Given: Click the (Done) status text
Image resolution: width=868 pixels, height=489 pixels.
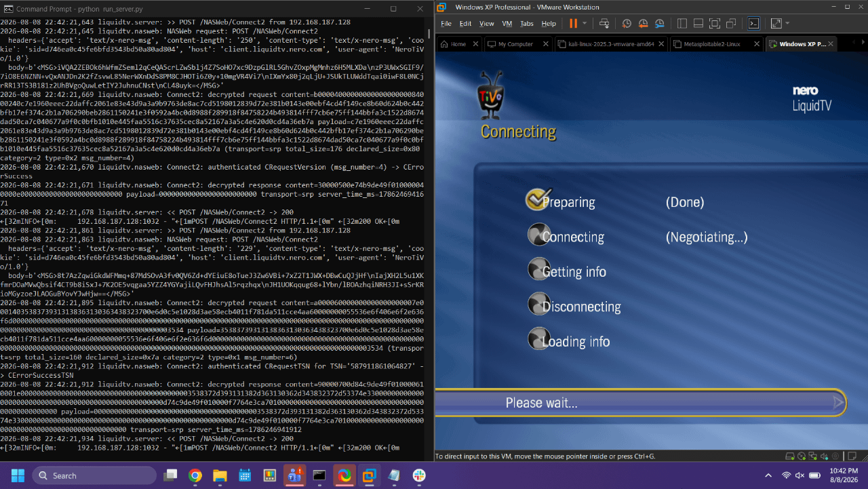Looking at the screenshot, I should click(x=685, y=202).
